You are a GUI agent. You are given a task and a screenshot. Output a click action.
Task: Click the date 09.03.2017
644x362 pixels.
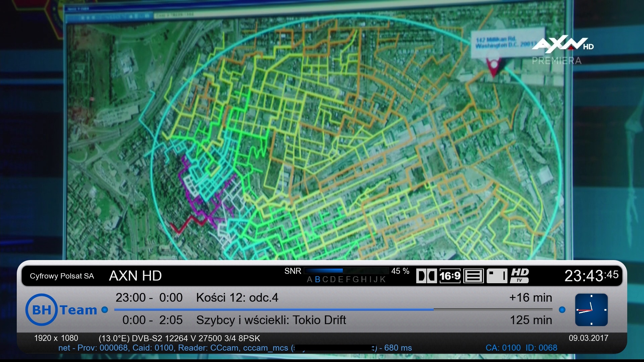[588, 338]
